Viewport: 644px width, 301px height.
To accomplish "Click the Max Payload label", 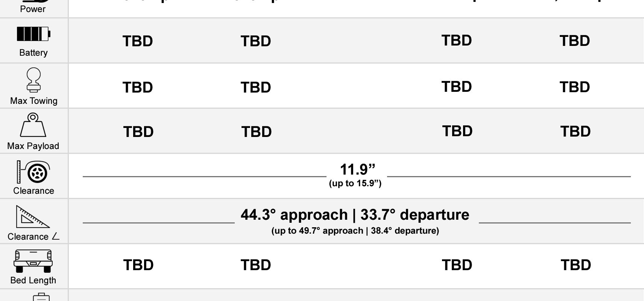I will coord(33,146).
